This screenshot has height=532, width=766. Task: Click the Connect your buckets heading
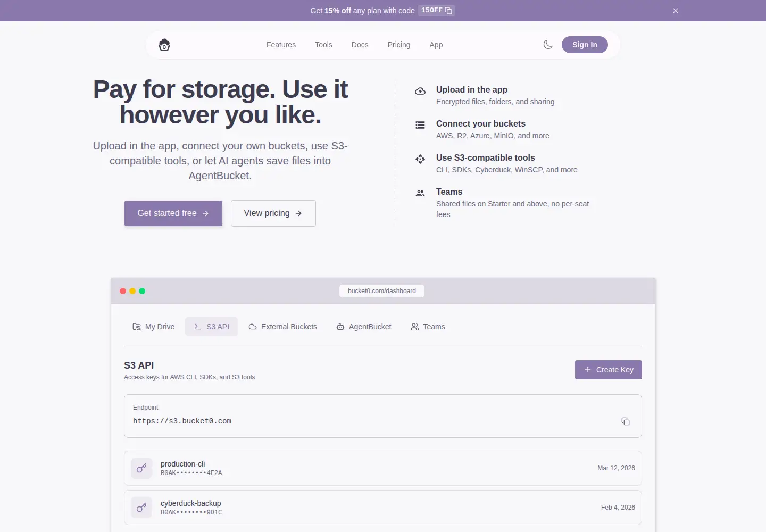(481, 123)
